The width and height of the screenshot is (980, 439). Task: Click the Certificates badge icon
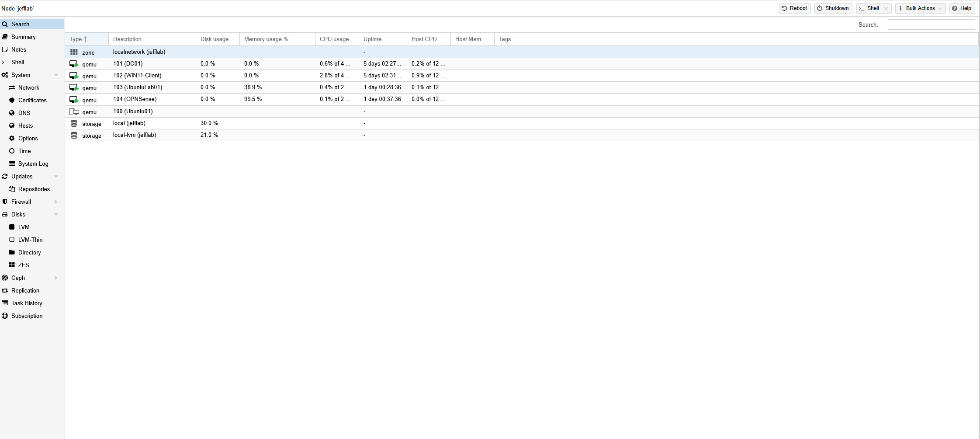(12, 101)
